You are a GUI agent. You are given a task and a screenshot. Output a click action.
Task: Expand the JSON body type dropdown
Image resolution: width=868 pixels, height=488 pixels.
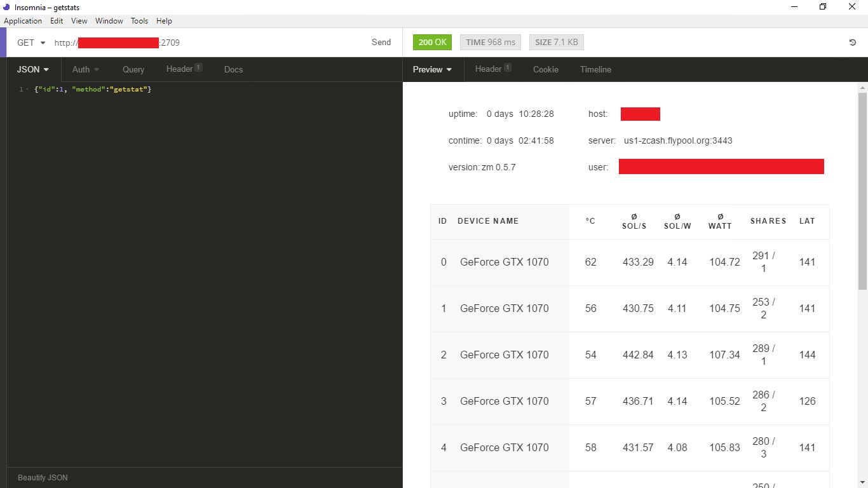[33, 69]
